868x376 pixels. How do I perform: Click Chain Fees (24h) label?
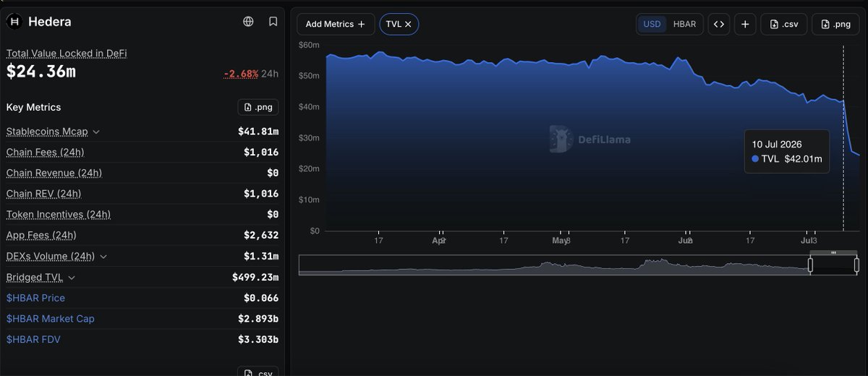45,152
